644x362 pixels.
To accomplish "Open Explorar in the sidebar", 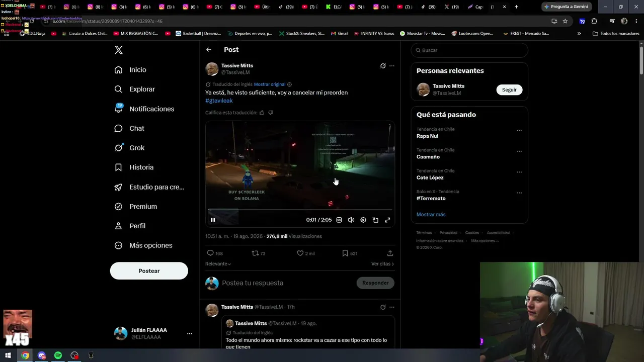I will point(135,89).
